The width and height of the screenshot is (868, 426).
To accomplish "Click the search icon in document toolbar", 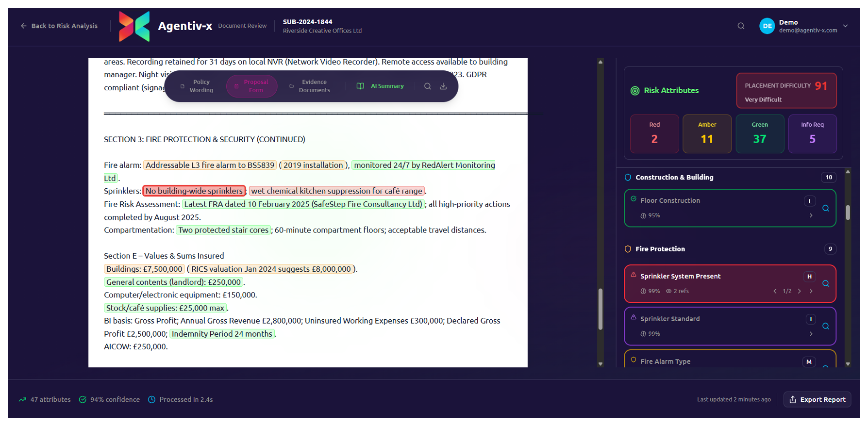I will (x=427, y=86).
